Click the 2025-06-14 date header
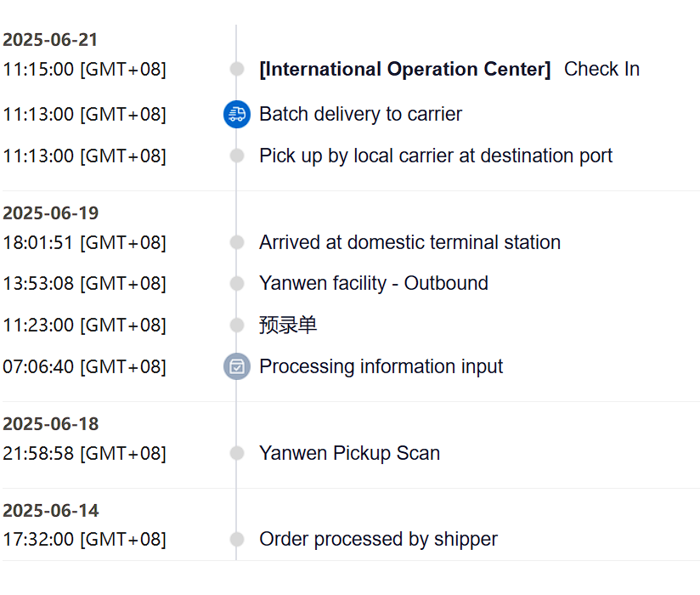The height and width of the screenshot is (595, 700). pos(50,511)
